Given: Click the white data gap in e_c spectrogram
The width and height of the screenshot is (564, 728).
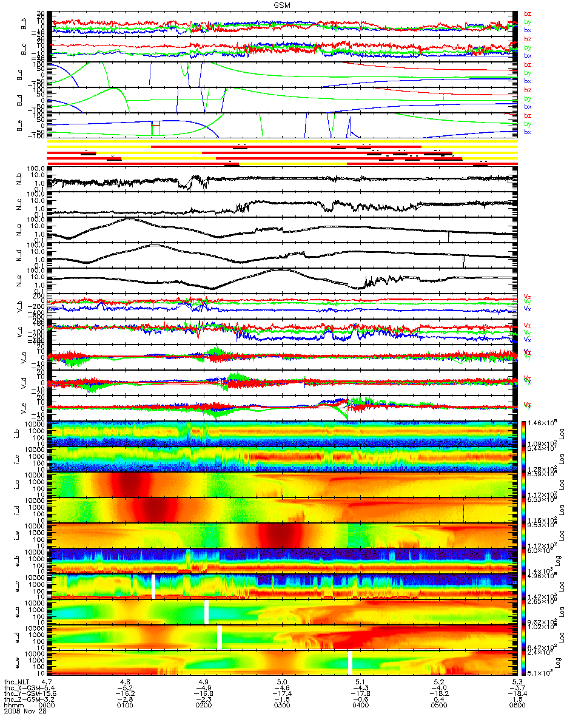Looking at the screenshot, I should pos(153,587).
